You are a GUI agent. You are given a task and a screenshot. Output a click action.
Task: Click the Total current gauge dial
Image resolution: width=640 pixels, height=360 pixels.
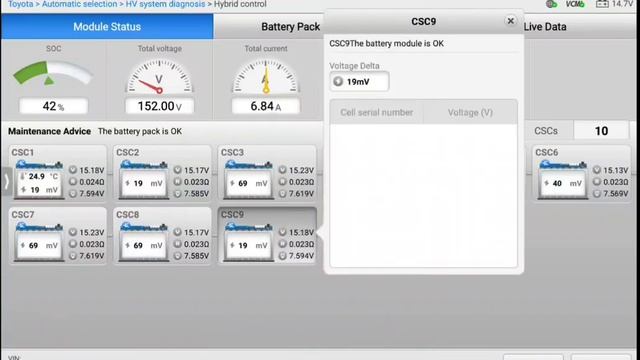point(266,76)
